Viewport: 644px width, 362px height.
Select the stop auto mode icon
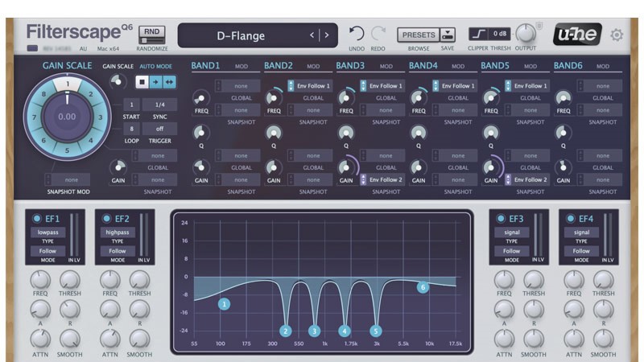tap(142, 81)
